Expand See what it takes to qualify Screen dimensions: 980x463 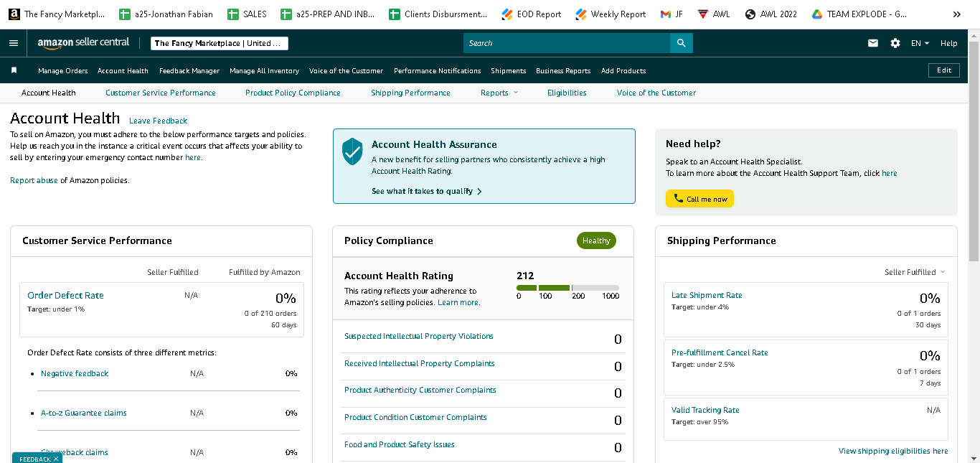pos(426,192)
